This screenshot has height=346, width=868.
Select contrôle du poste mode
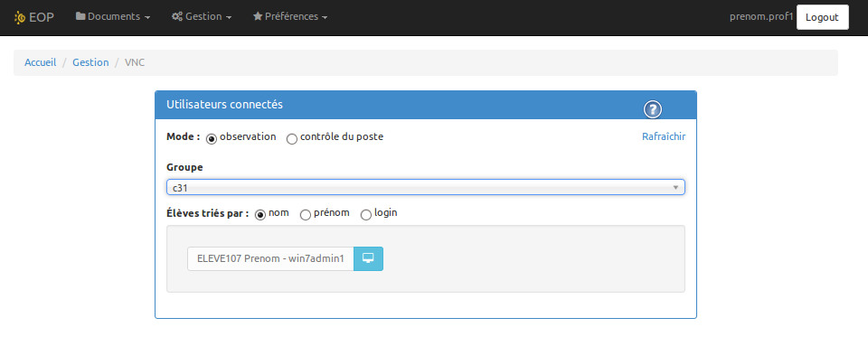(292, 139)
